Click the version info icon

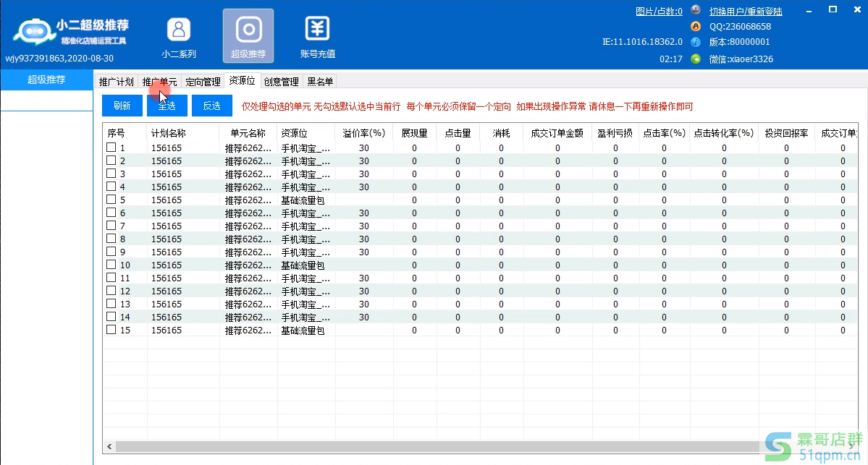pos(696,43)
